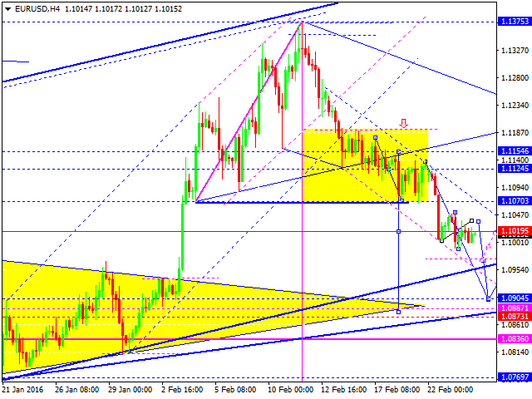Image resolution: width=532 pixels, height=399 pixels.
Task: Click the 1.08610 price scale value
Action: tap(515, 325)
